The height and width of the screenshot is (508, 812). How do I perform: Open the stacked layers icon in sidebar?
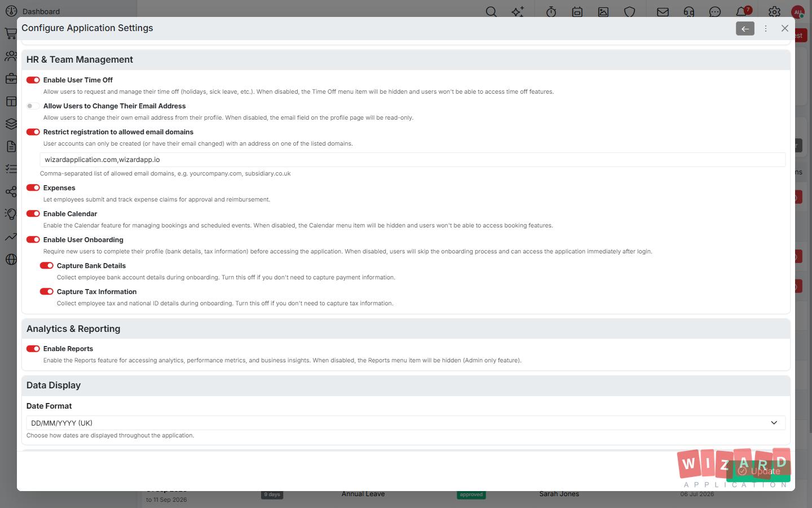[11, 124]
